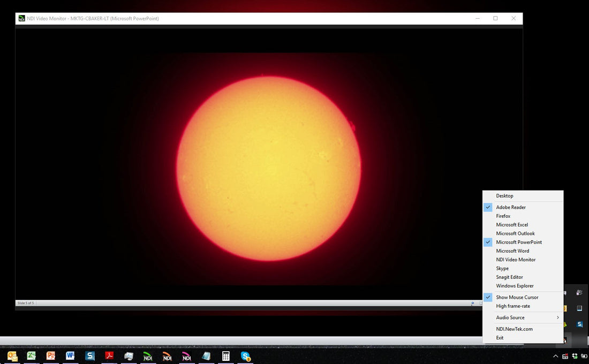Image resolution: width=589 pixels, height=364 pixels.
Task: Open Microsoft Outlook from the taskbar
Action: point(13,356)
